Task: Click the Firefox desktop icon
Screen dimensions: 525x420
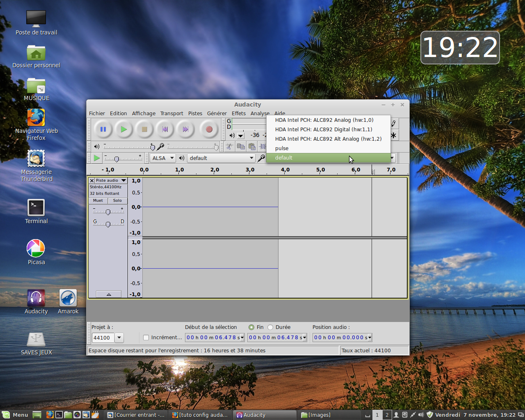Action: coord(36,125)
